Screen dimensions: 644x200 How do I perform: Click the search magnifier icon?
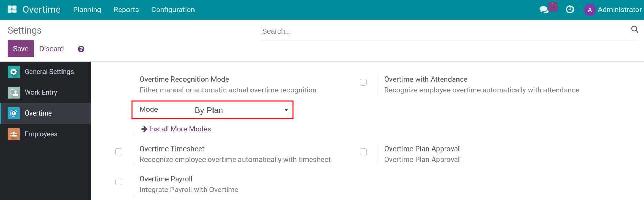click(x=634, y=29)
